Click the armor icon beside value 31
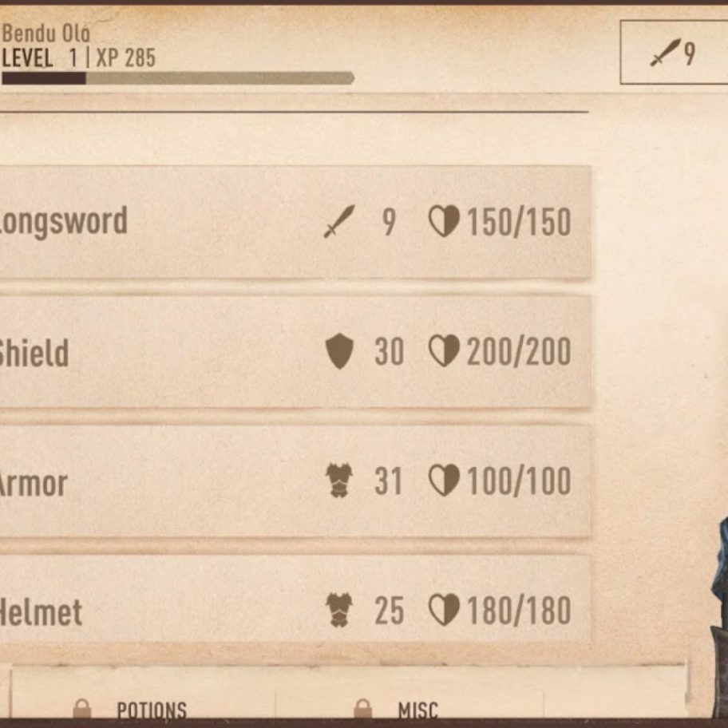The height and width of the screenshot is (728, 728). point(339,481)
